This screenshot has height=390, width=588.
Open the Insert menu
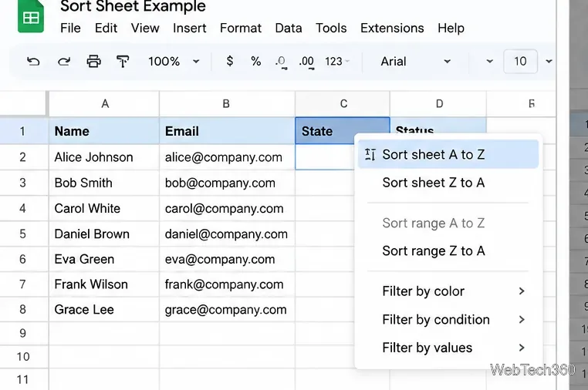pyautogui.click(x=189, y=28)
